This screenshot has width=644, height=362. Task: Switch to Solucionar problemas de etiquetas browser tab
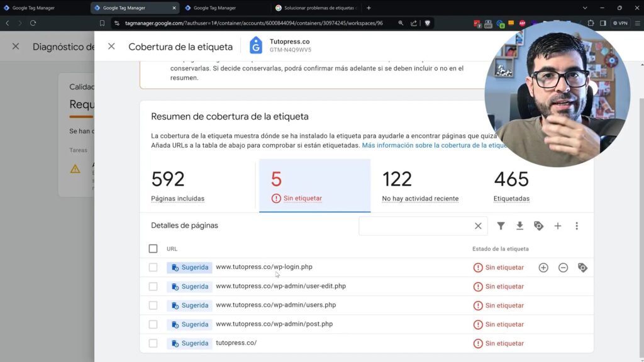tap(316, 8)
